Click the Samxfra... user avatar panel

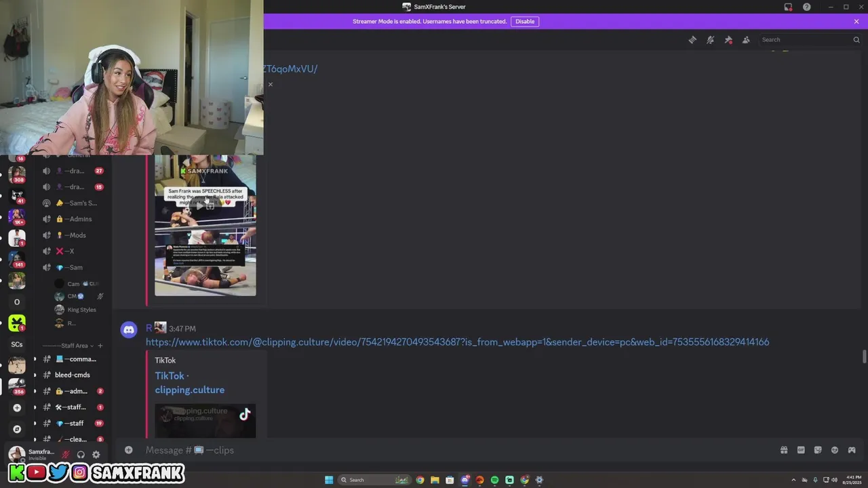(31, 454)
